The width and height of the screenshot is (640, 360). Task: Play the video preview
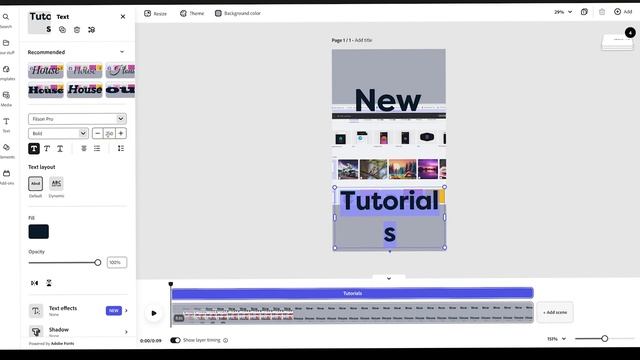[154, 313]
